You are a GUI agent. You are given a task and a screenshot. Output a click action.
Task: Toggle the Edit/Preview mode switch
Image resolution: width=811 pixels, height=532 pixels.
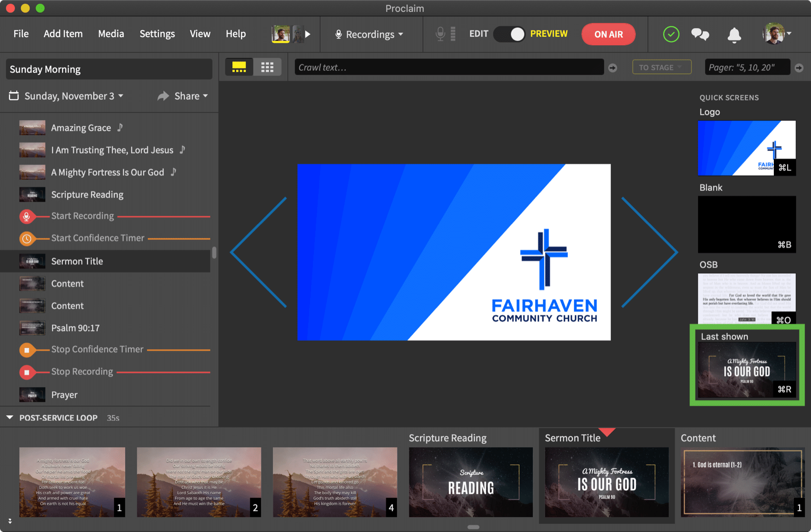point(509,34)
